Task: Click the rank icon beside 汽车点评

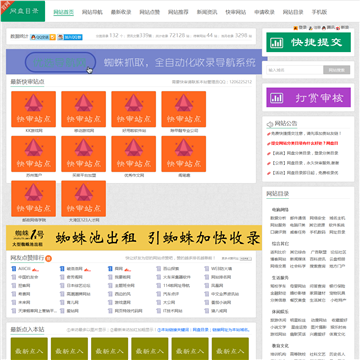Action: pyautogui.click(x=159, y=294)
